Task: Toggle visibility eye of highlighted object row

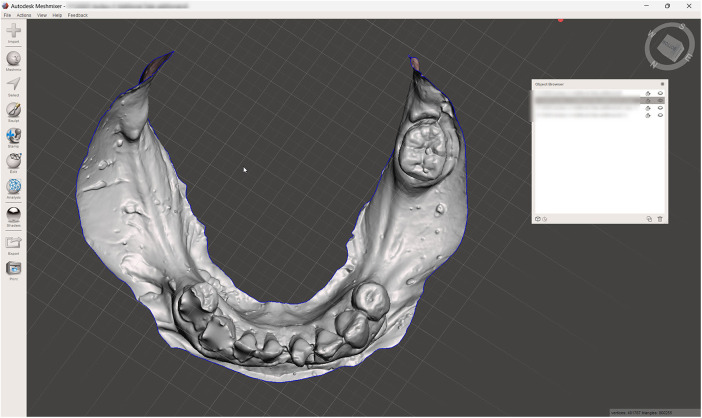Action: click(660, 100)
